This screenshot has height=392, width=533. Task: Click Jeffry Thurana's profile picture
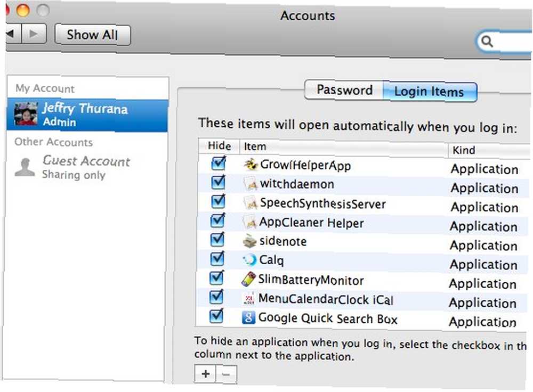coord(26,115)
